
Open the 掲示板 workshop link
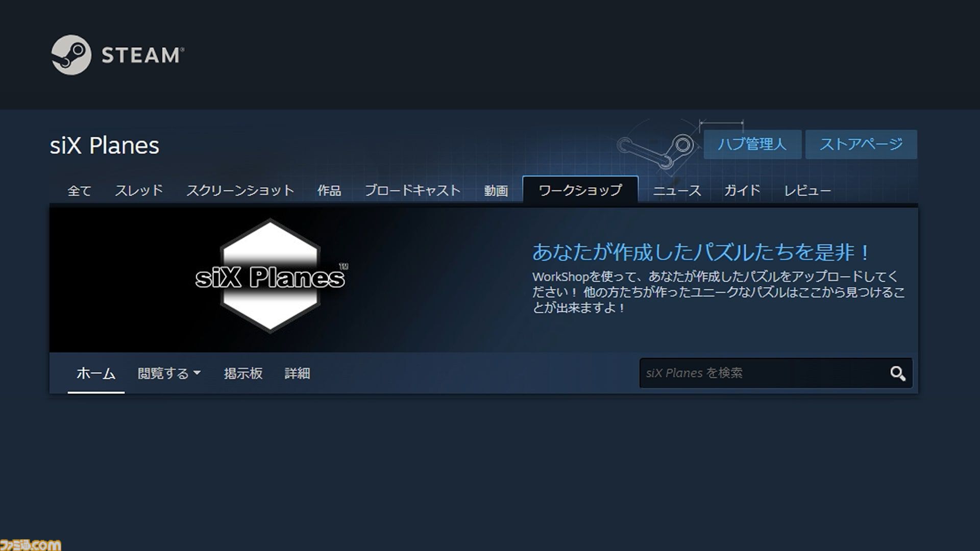click(x=243, y=373)
